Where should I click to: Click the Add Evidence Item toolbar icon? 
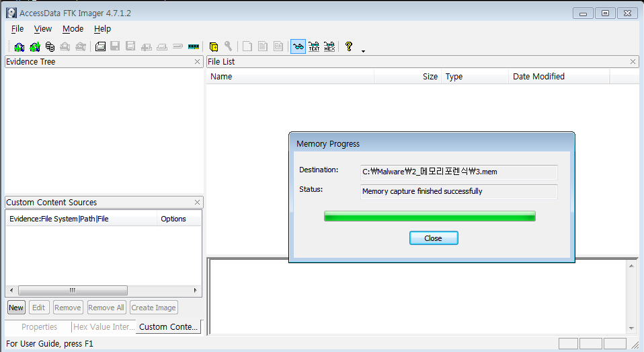click(x=19, y=46)
